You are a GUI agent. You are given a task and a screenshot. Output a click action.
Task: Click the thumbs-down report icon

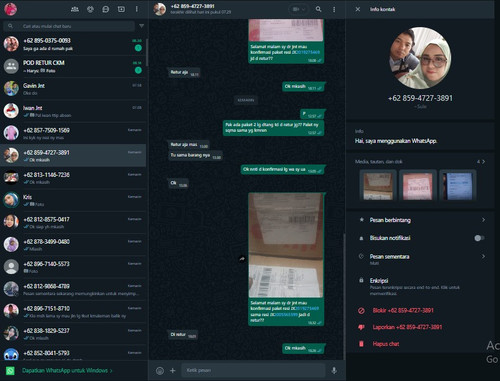361,327
